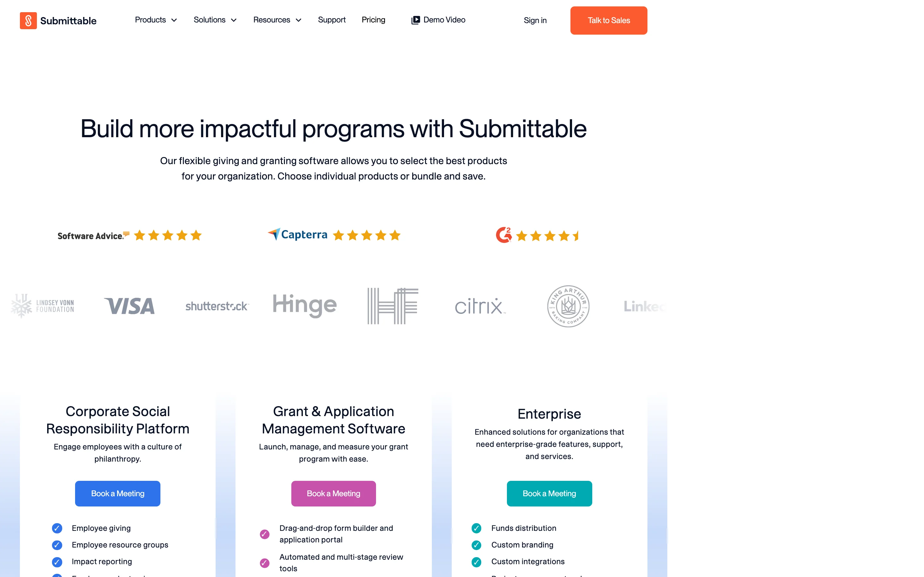Click the VISA customer logo
Screen dimensions: 924x577
129,306
